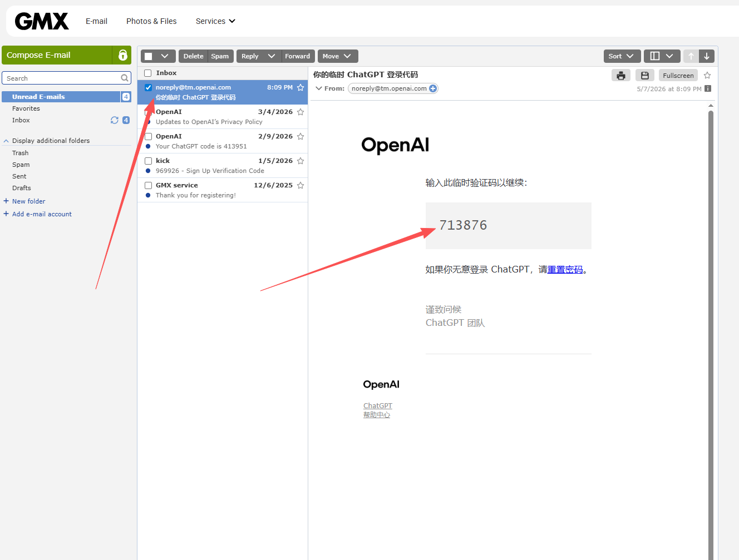Click the lock icon beside Compose E-mail

click(x=122, y=55)
